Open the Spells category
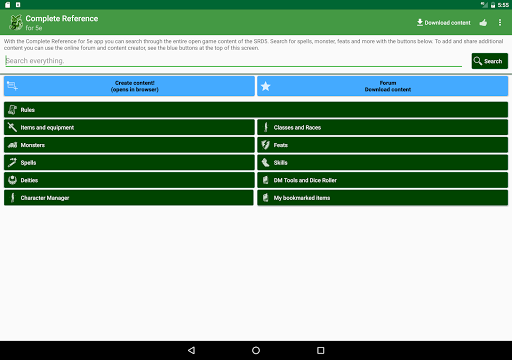Viewport: 512px width, 360px height. click(x=129, y=163)
